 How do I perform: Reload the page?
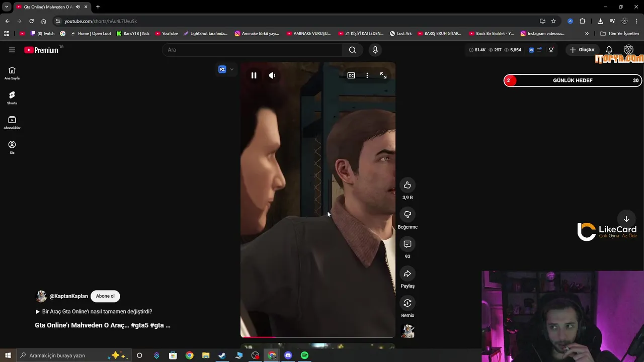tap(31, 21)
